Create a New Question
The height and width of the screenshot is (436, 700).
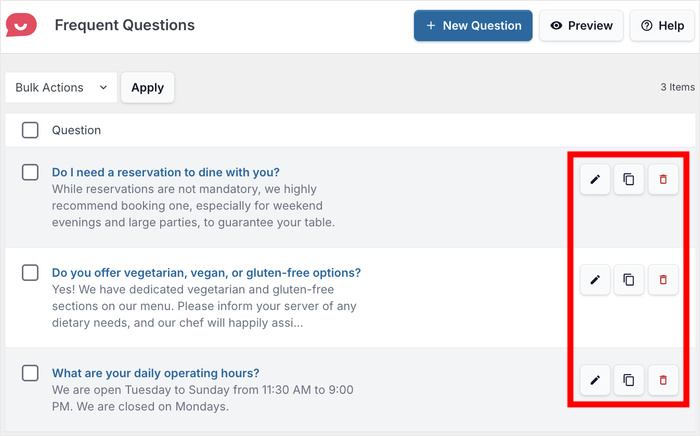click(x=473, y=26)
